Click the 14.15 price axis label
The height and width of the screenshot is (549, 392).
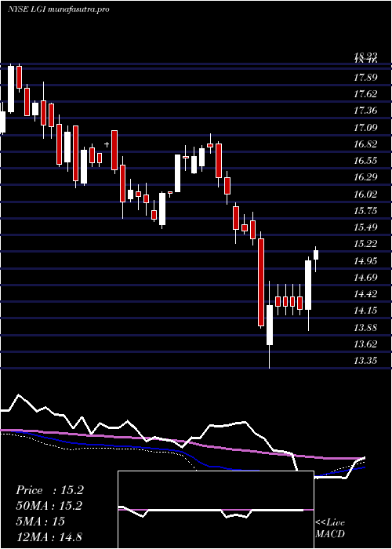[x=365, y=311]
